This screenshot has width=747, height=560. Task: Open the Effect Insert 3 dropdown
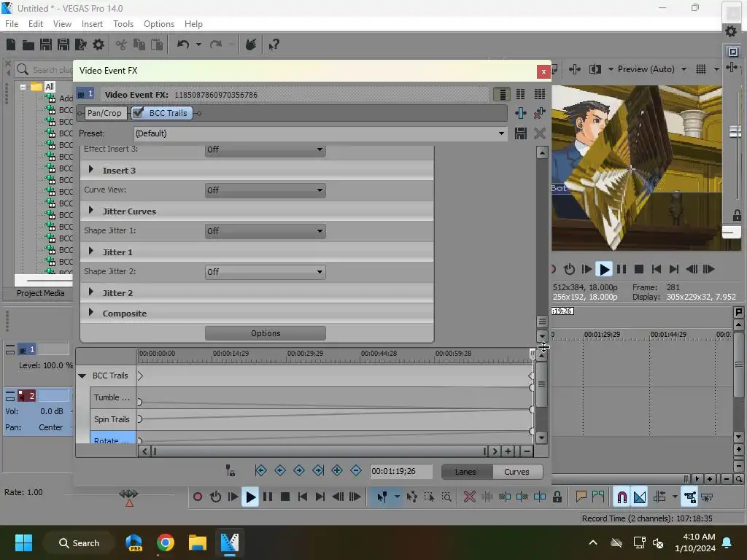point(266,149)
